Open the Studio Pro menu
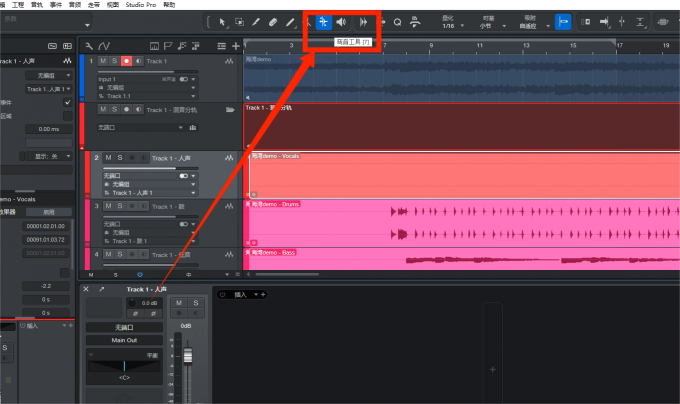Screen dimensions: 680x404 (141, 5)
